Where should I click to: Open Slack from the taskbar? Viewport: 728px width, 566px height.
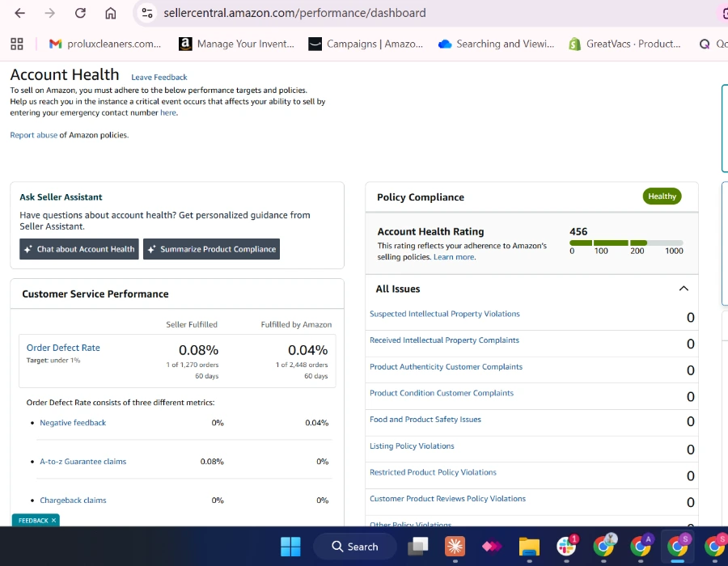coord(566,546)
